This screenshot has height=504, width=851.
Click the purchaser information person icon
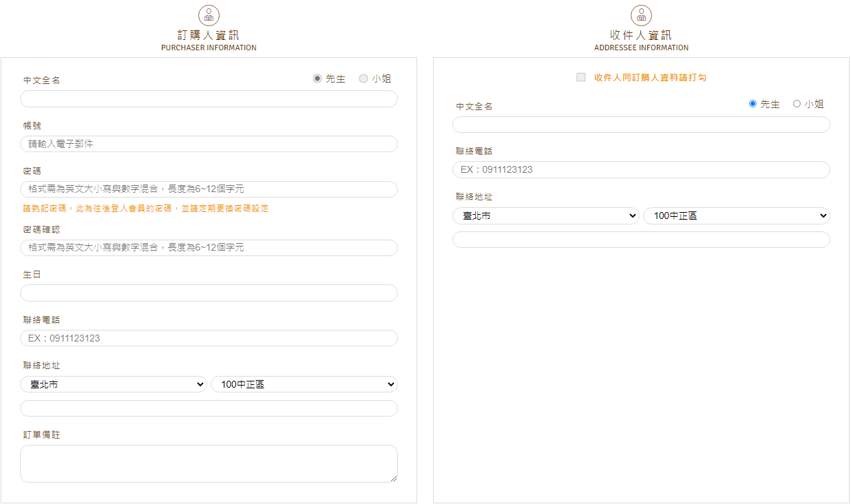(209, 15)
